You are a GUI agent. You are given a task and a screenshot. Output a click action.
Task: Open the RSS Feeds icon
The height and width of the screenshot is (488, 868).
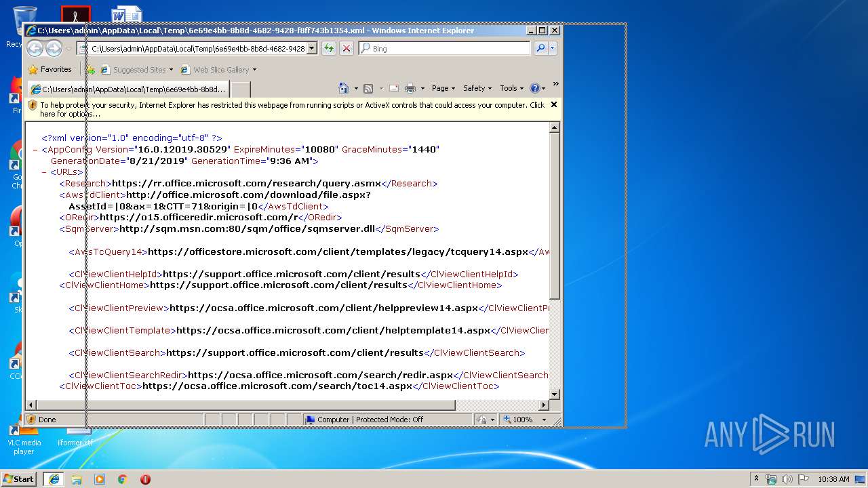[368, 88]
